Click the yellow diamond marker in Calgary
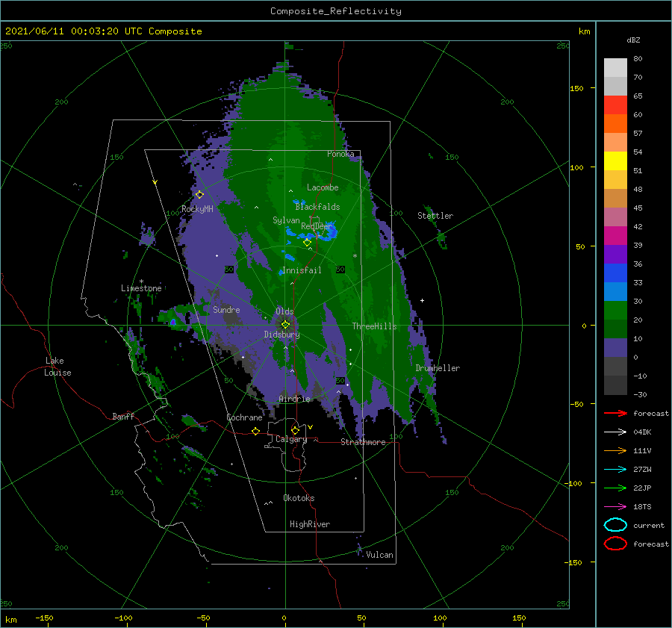This screenshot has height=628, width=672. pos(295,430)
